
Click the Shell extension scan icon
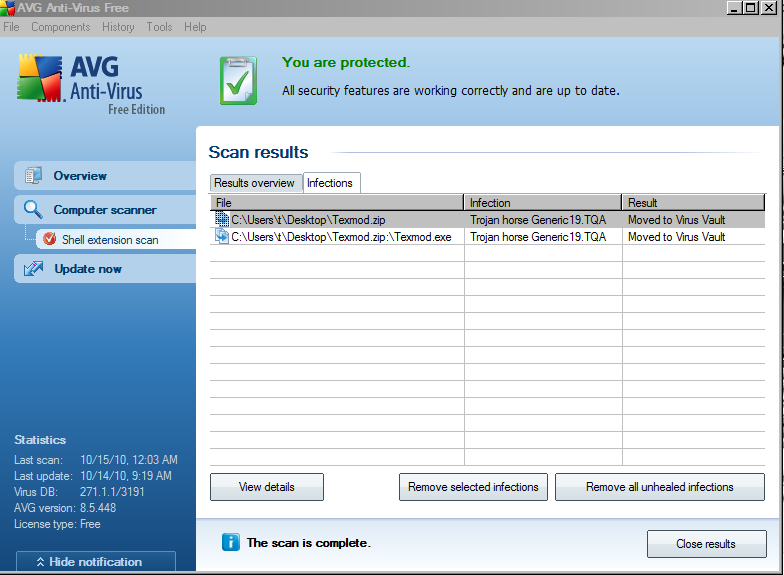(x=50, y=239)
